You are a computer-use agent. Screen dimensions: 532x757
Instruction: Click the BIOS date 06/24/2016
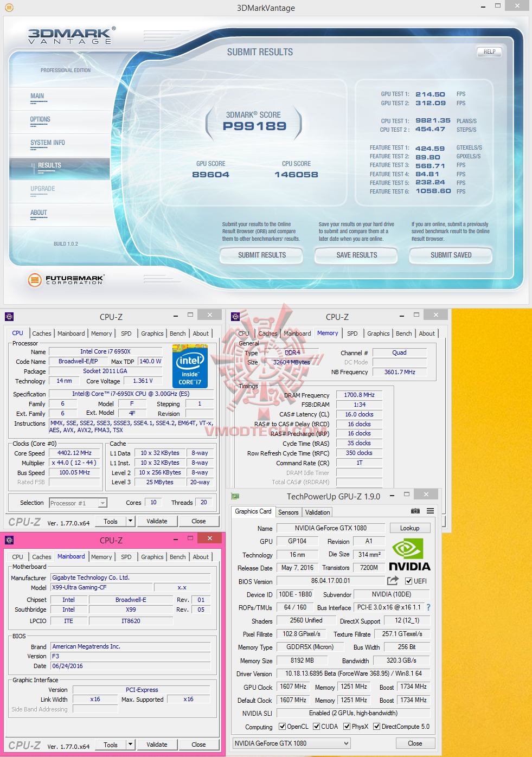point(130,666)
